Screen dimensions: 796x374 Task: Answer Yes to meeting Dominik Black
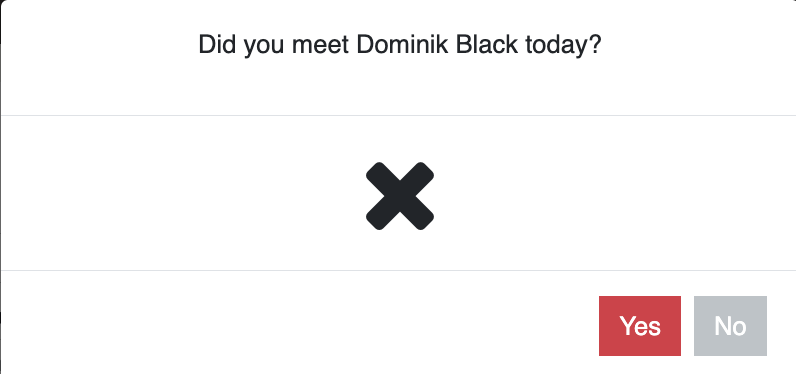pyautogui.click(x=640, y=326)
